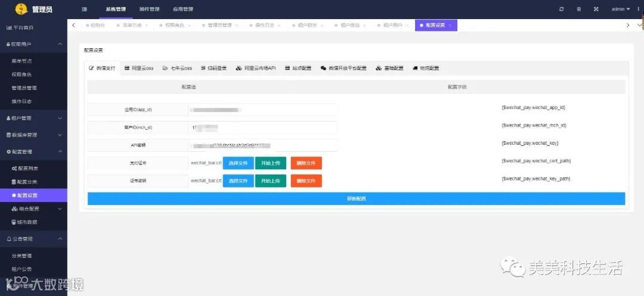Viewport: 644px width, 296px height.
Task: Select the 物流配置 config tab
Action: click(x=426, y=68)
